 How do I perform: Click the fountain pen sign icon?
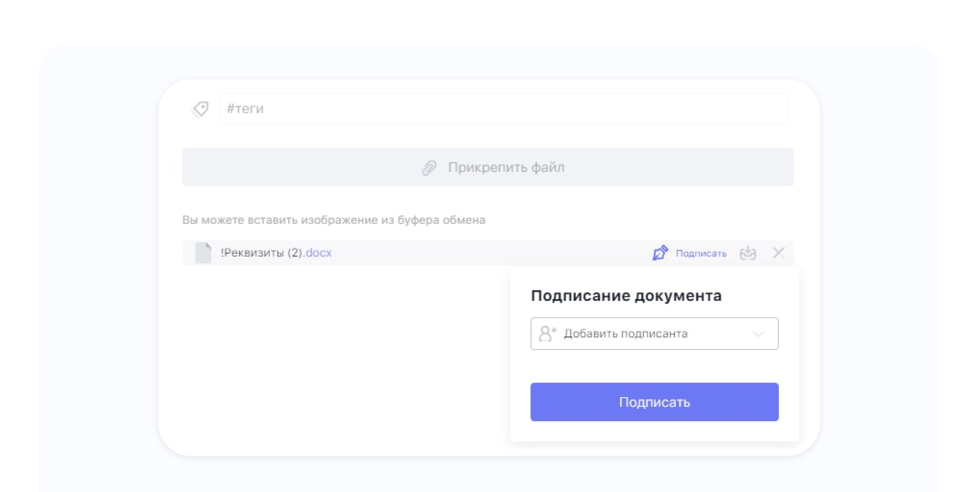tap(660, 253)
